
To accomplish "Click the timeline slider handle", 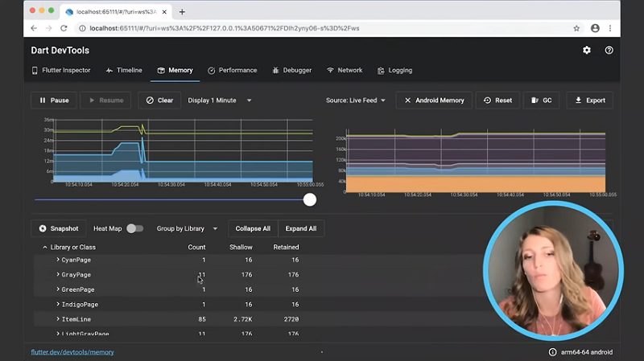I will pos(310,199).
